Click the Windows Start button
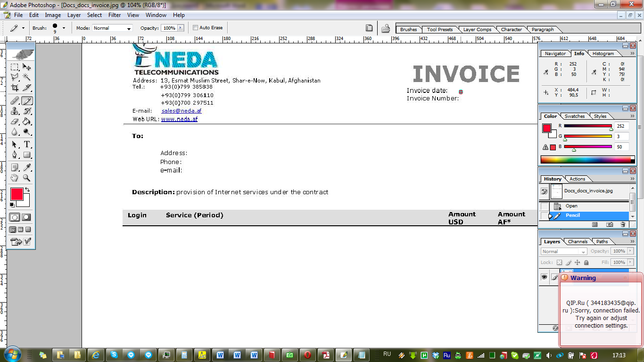 click(11, 354)
